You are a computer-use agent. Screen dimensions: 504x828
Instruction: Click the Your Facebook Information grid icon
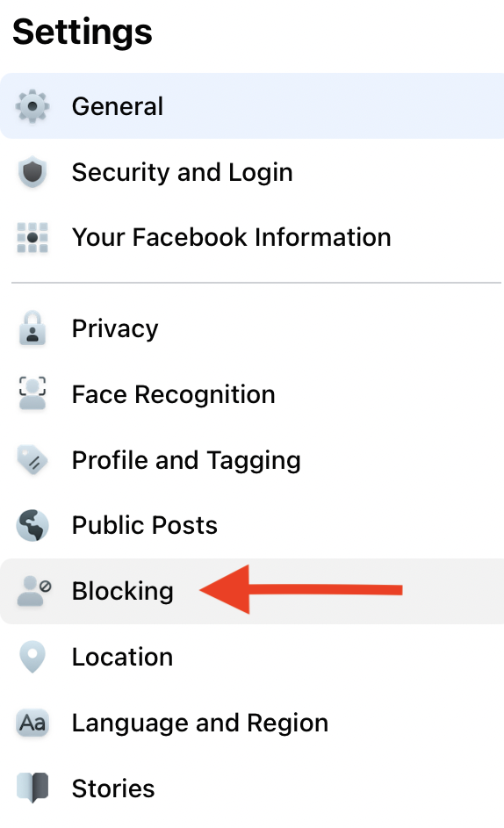[x=32, y=237]
